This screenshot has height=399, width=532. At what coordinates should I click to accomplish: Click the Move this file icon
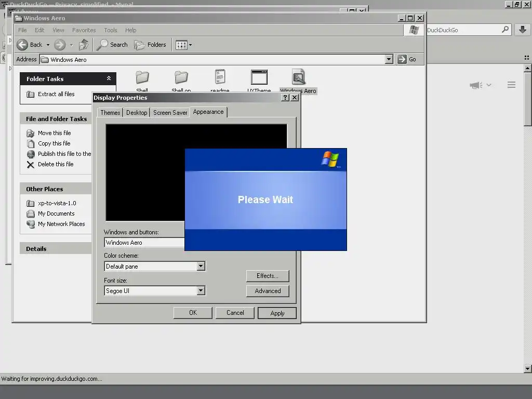click(31, 134)
